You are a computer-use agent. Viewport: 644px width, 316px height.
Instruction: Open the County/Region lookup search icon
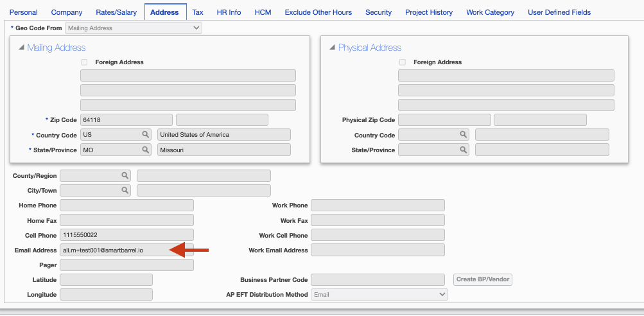coord(125,175)
